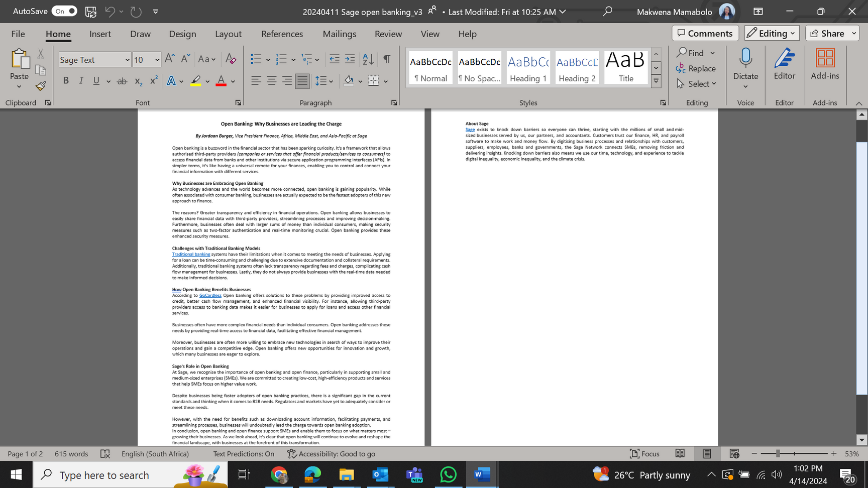Image resolution: width=868 pixels, height=488 pixels.
Task: Open the Editor proofing tool
Action: (x=784, y=64)
